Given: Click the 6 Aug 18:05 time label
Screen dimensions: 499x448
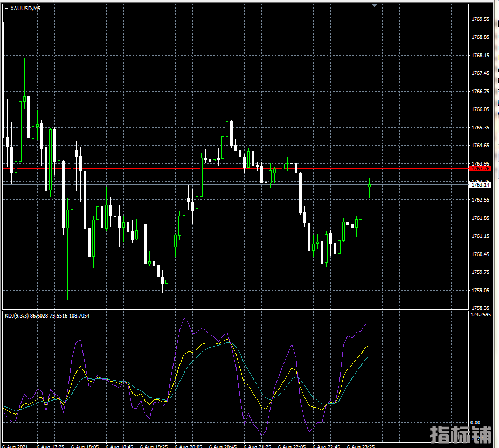Looking at the screenshot, I should coord(85,446).
